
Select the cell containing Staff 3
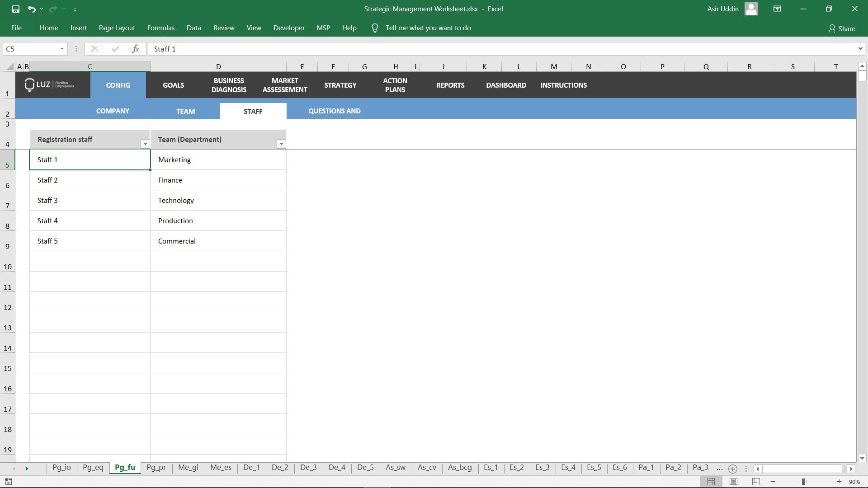90,200
